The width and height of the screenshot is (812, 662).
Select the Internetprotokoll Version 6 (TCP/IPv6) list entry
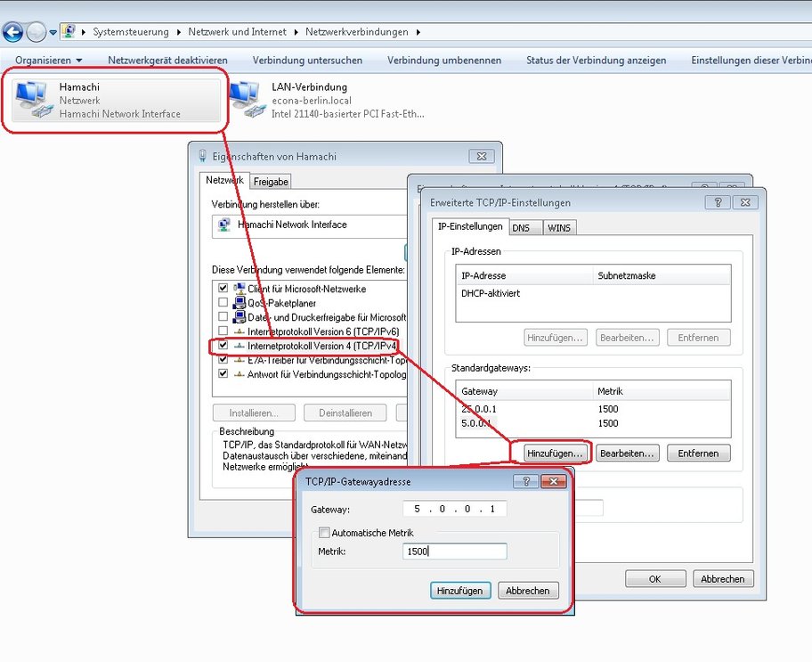pos(323,331)
